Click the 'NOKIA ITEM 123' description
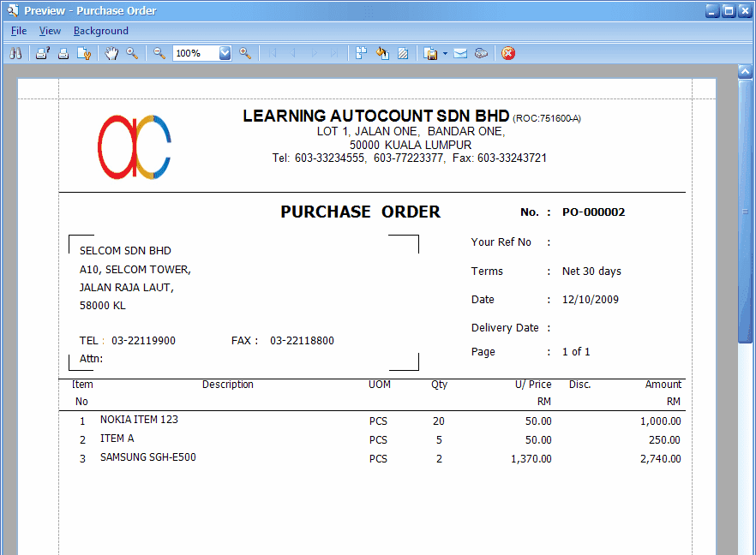 pos(139,420)
